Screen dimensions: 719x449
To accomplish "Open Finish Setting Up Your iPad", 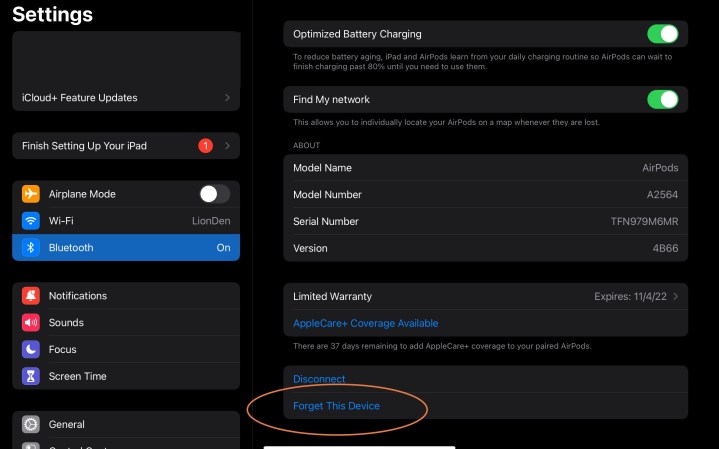I will click(x=126, y=146).
